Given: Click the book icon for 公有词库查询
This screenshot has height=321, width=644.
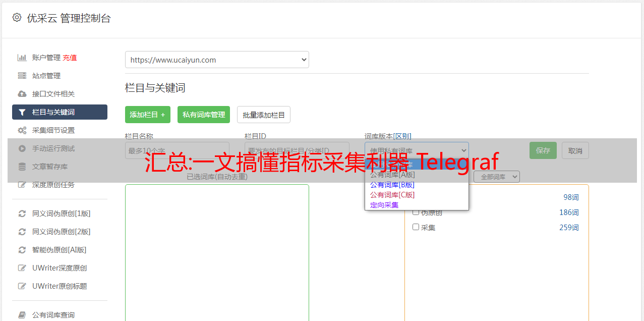Looking at the screenshot, I should (x=22, y=315).
